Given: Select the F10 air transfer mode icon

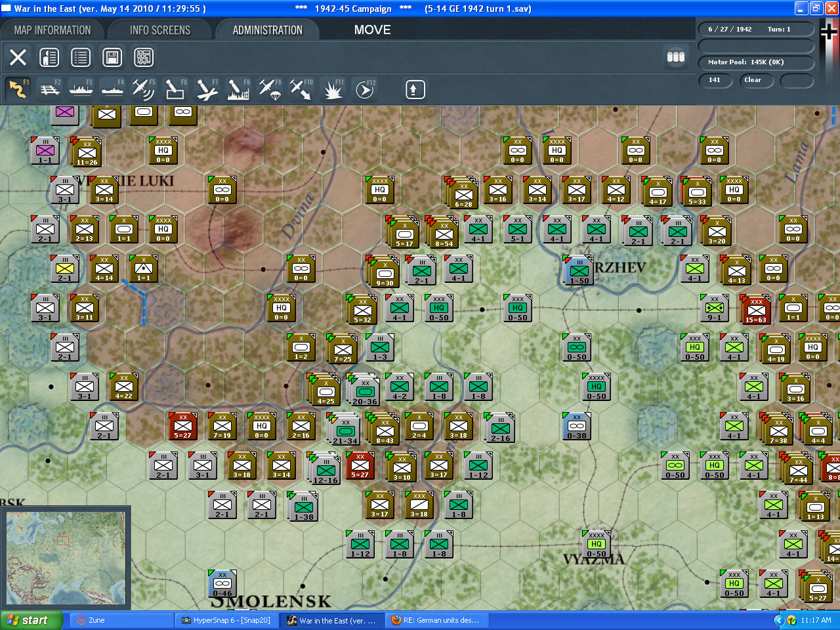Looking at the screenshot, I should pyautogui.click(x=301, y=89).
